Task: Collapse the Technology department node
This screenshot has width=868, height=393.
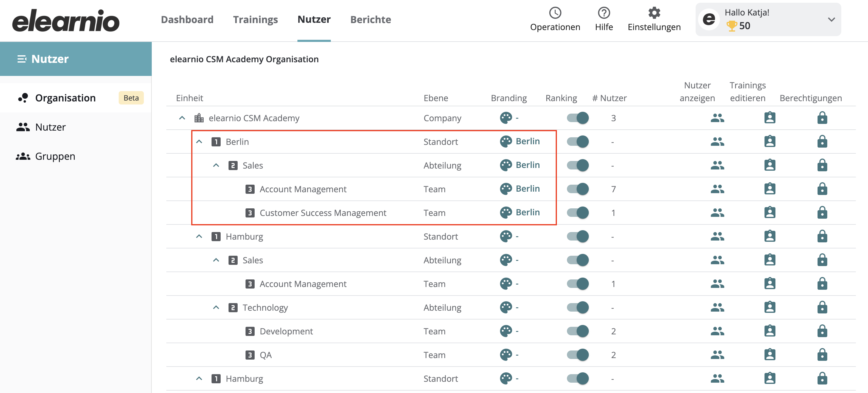Action: click(x=216, y=307)
